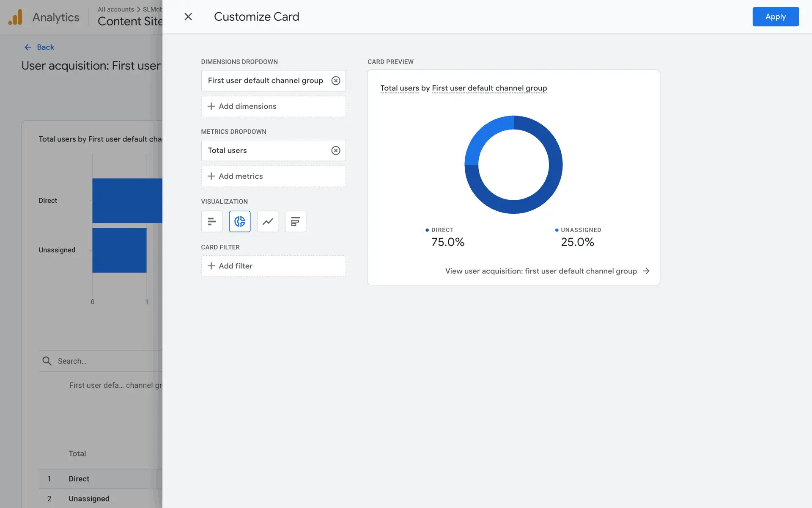Click the back arrow icon
Screen dimensions: 812x508
click(x=28, y=47)
